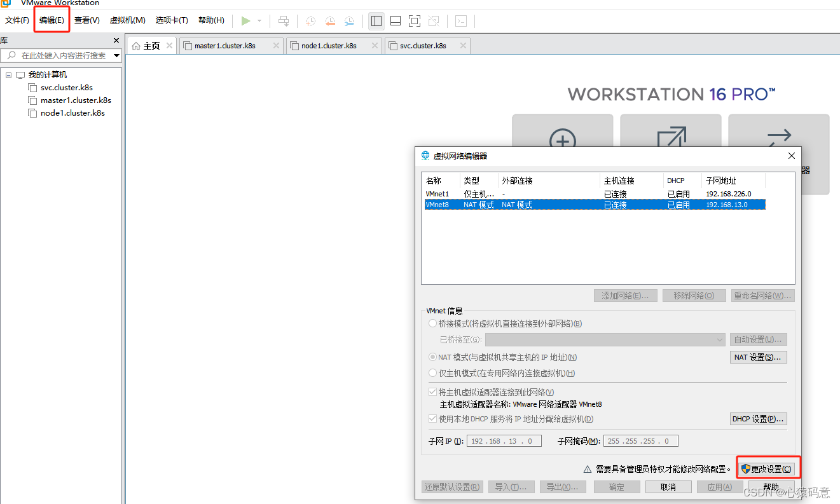Open the 文件(F) menu

pyautogui.click(x=17, y=20)
